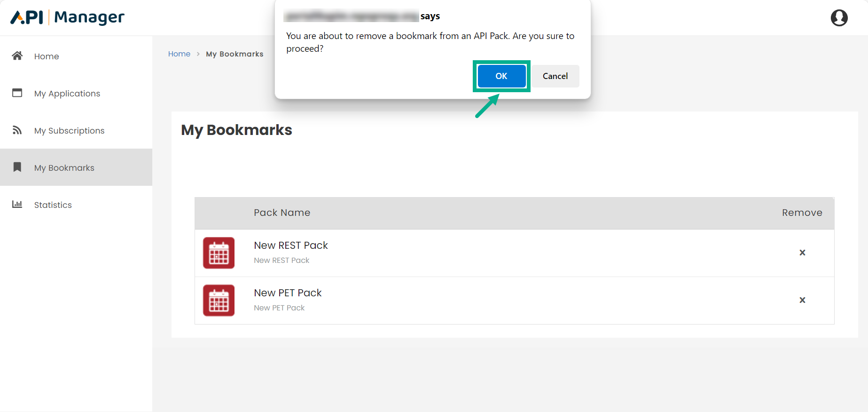Select the Home icon in the sidebar
The image size is (868, 412).
(17, 55)
